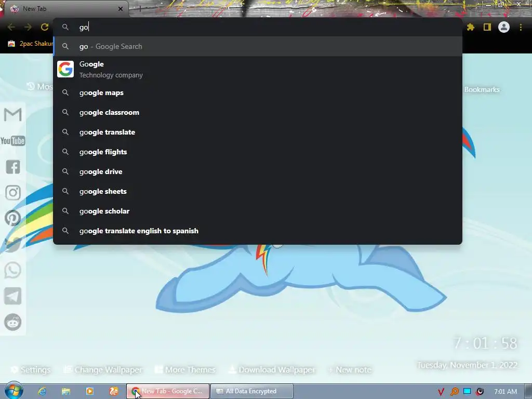
Task: Add a New note
Action: [350, 369]
